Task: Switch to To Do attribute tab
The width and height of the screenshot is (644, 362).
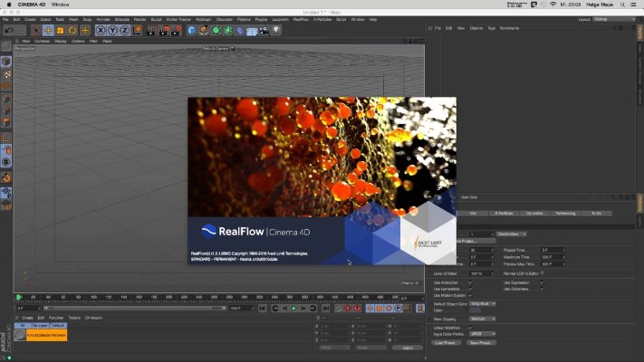Action: (596, 214)
